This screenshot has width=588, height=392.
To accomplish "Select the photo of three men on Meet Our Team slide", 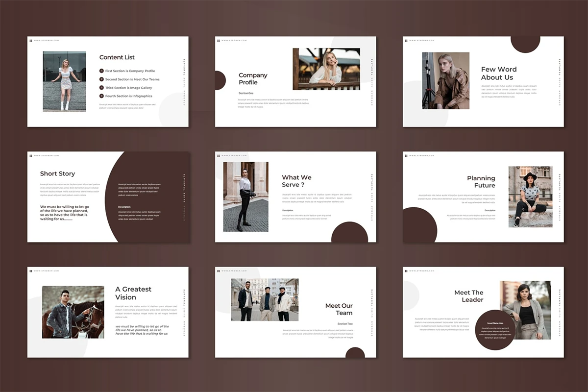I will click(x=265, y=299).
